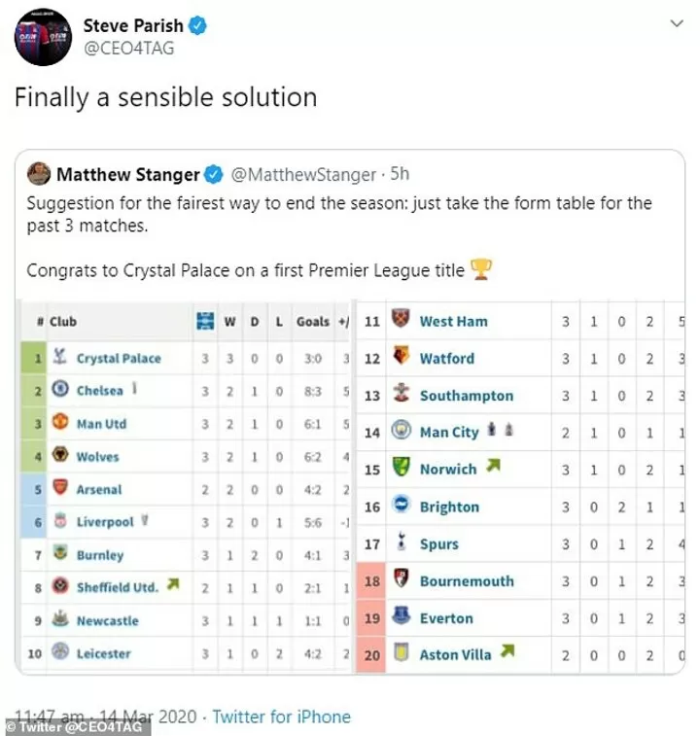
Task: Open the @CEO4TAG handle link
Action: pyautogui.click(x=128, y=49)
